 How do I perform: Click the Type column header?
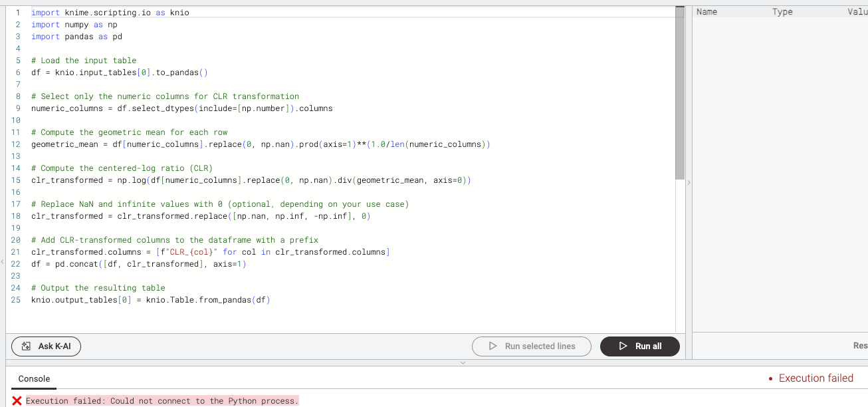[782, 12]
